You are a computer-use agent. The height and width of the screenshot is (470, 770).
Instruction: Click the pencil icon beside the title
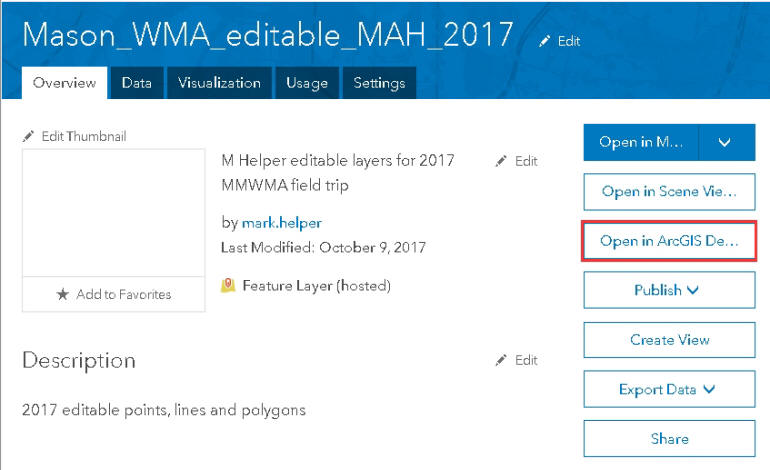[544, 41]
